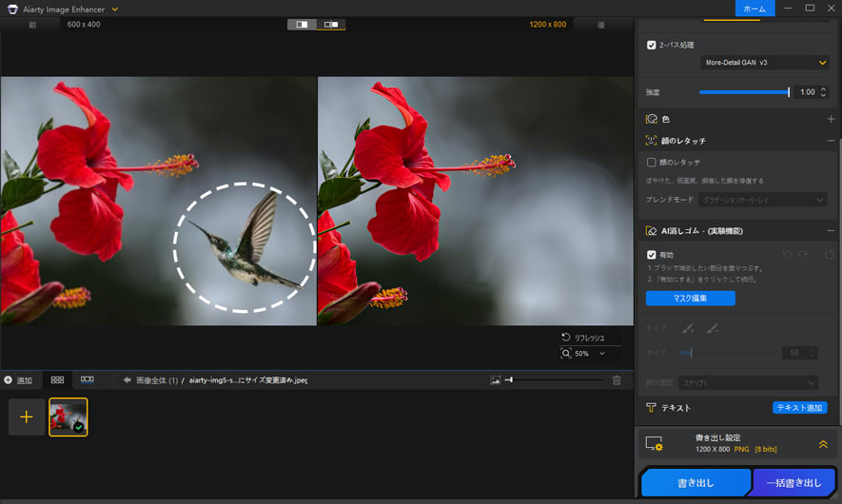The width and height of the screenshot is (842, 504).
Task: Click the PNG format label in export settings
Action: click(x=741, y=449)
